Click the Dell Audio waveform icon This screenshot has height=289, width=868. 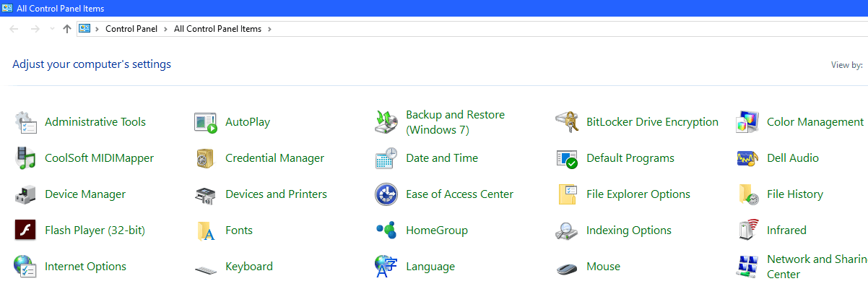(x=747, y=158)
